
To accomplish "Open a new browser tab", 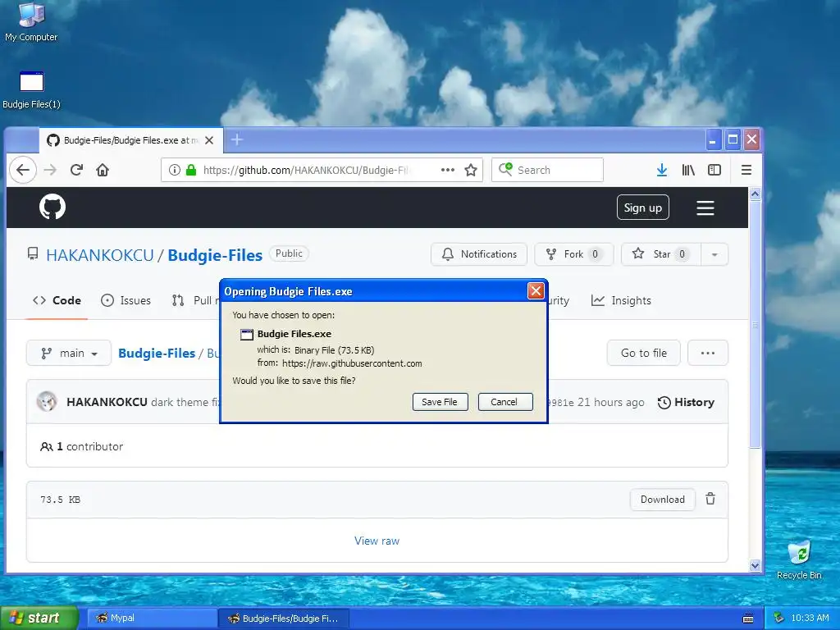I will click(x=237, y=140).
